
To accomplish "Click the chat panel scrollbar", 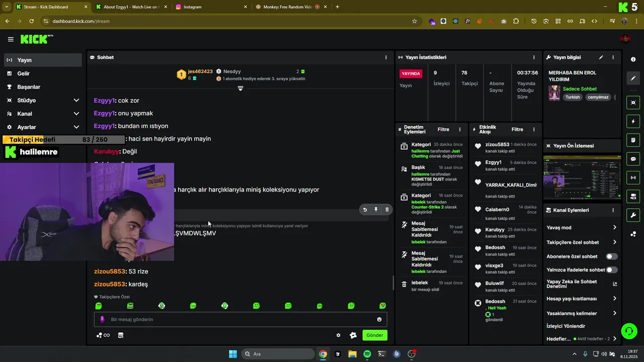I will pos(393,283).
